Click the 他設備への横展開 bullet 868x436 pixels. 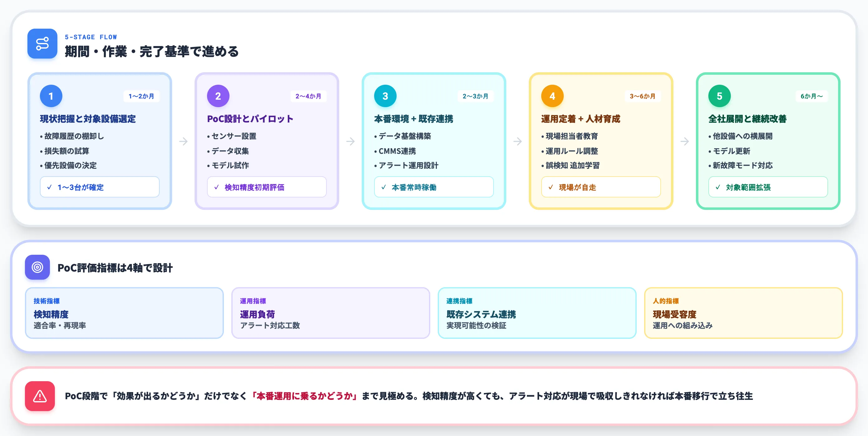coord(740,136)
